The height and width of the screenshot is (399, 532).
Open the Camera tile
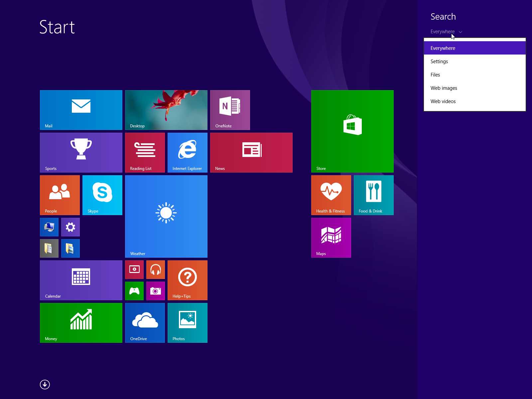coord(155,291)
